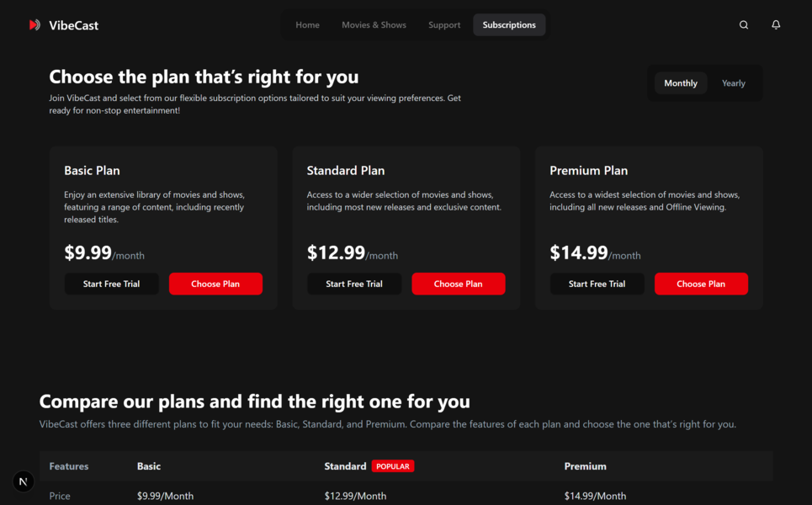Click the $12.99 Standard Plan price

(337, 252)
